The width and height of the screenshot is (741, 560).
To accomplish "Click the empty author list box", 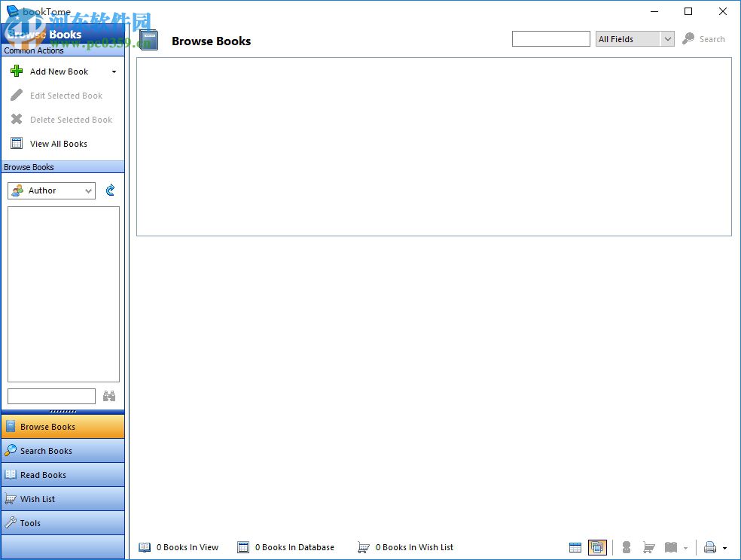I will point(63,294).
